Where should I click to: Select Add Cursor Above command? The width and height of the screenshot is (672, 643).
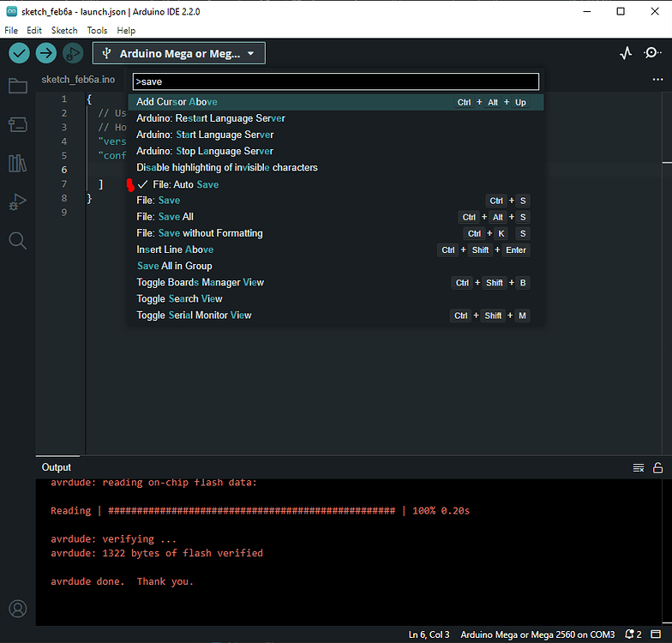tap(336, 102)
